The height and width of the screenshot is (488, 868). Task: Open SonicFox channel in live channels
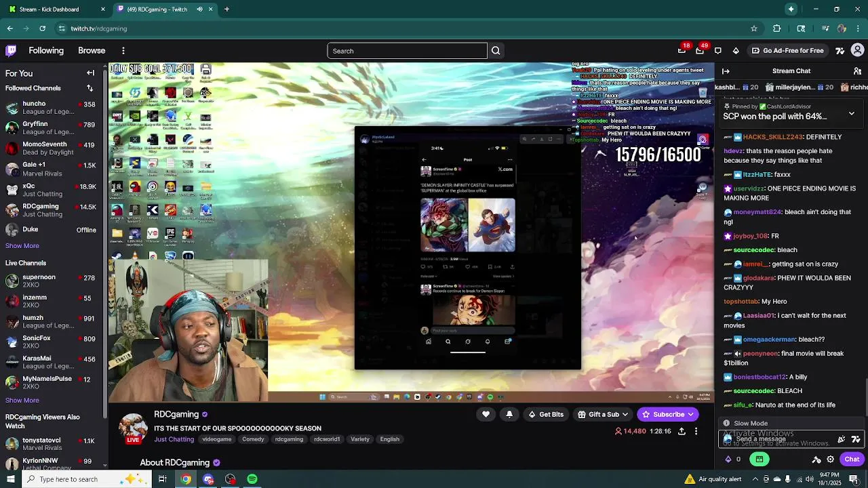50,342
